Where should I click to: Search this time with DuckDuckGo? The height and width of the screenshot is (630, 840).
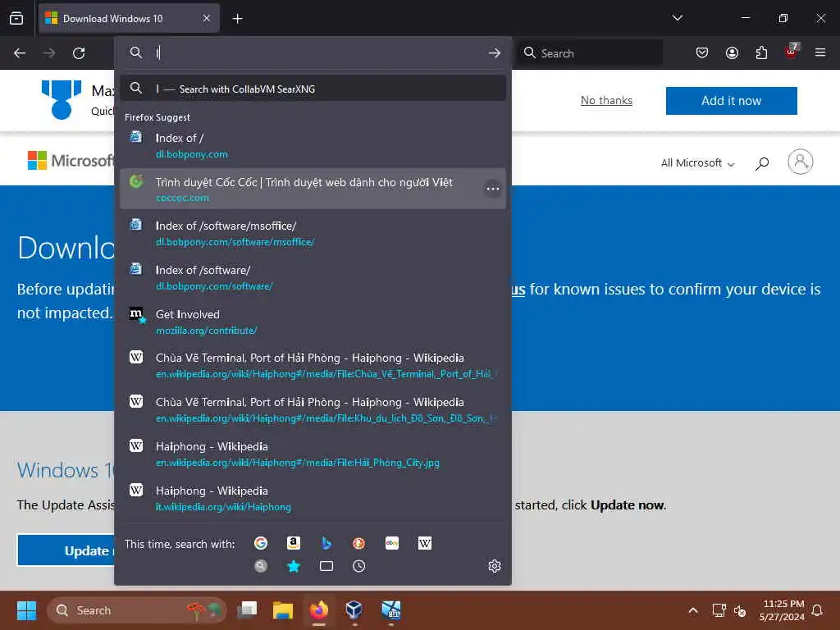click(359, 543)
